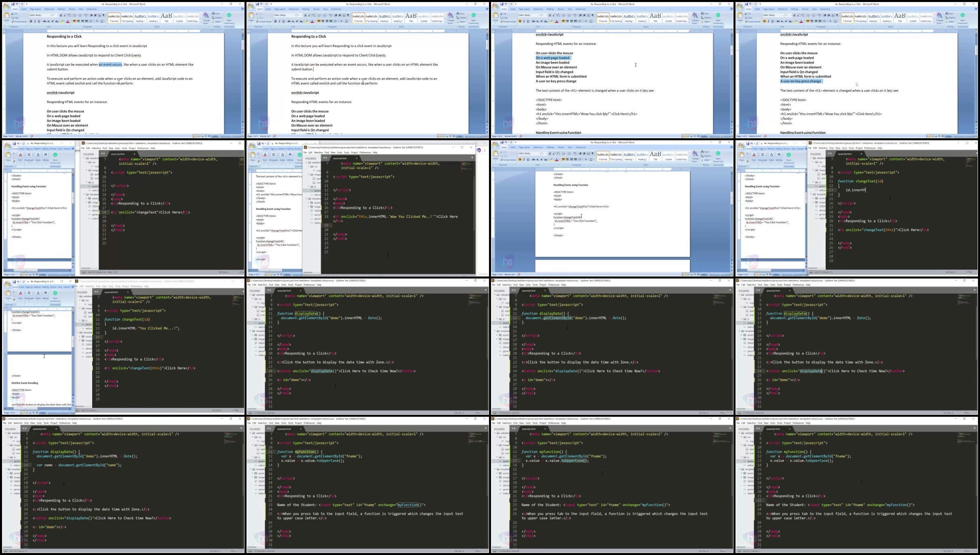Viewport: 980px width, 555px height.
Task: Click proofing errors icon in maximized Word showing '</script>'
Action: 519,274
